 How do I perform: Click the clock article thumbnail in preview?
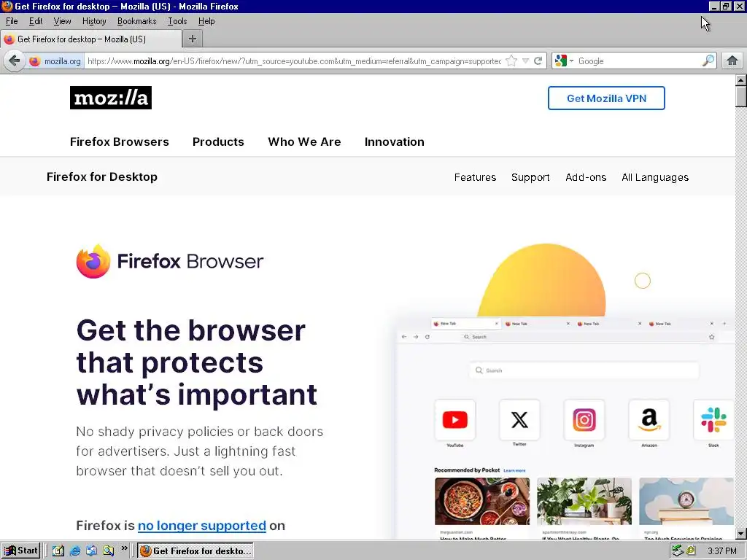[686, 501]
